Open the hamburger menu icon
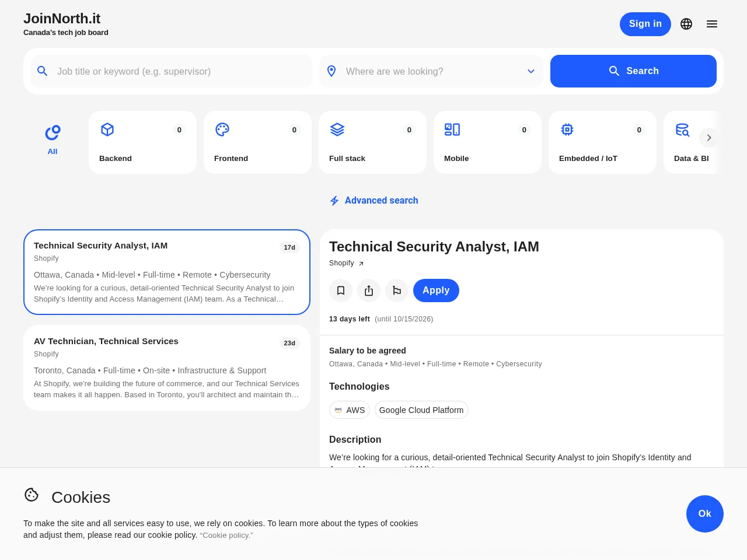 pyautogui.click(x=712, y=24)
